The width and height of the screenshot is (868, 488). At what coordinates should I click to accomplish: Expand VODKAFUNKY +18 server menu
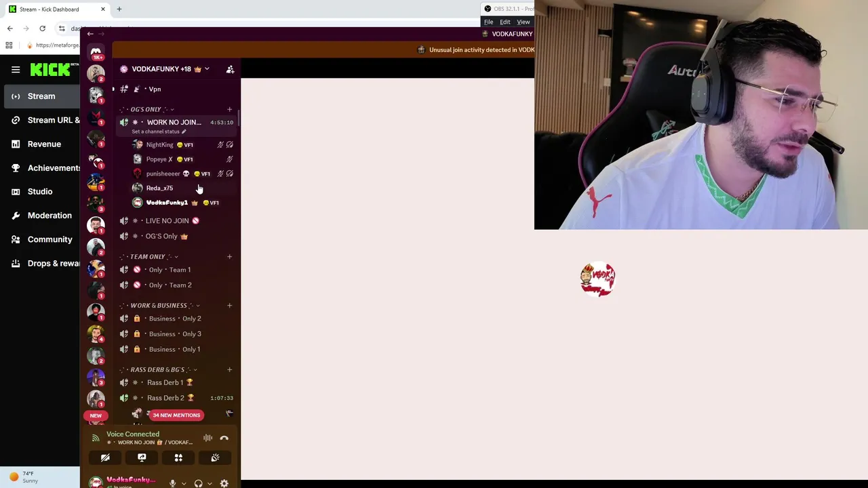165,69
